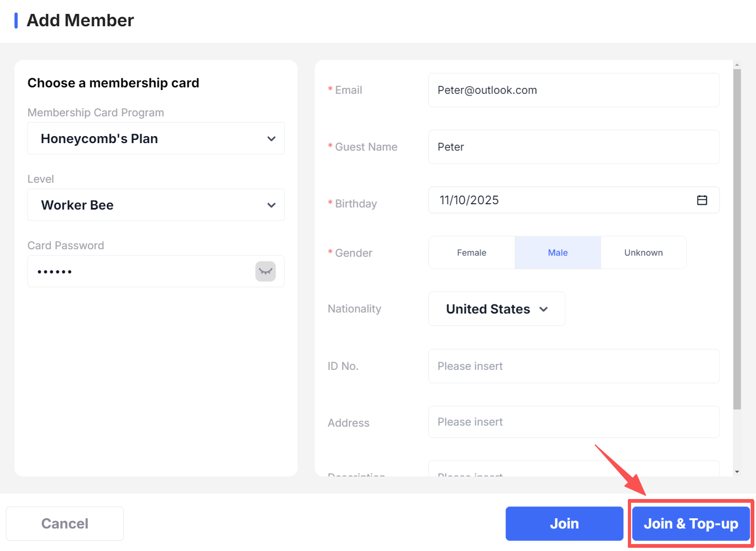Click the scrollbar up arrow
756x551 pixels.
(737, 65)
